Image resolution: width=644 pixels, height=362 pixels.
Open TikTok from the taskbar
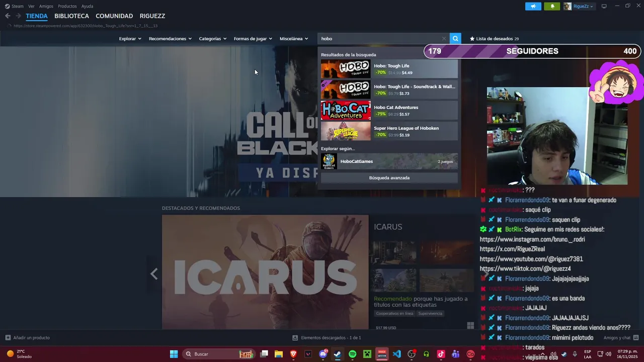coord(441,354)
